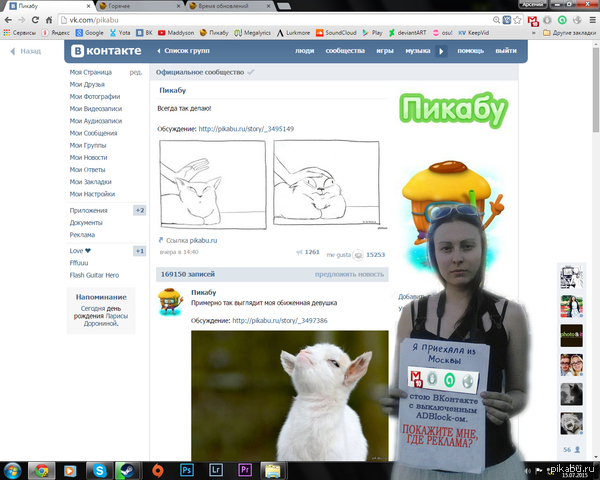Open the deviantART bookmark
The height and width of the screenshot is (480, 600).
click(407, 33)
